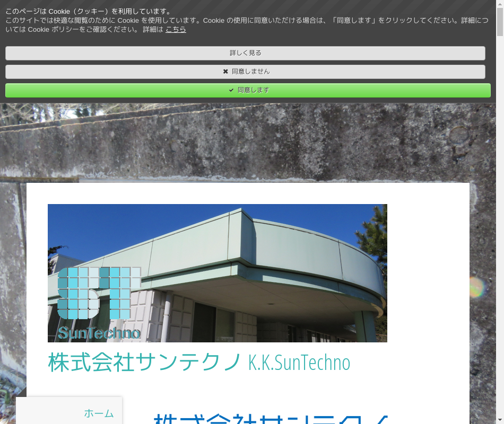Screen dimensions: 504x424
Task: Click the X icon beside 同意しません
Action: (x=225, y=72)
